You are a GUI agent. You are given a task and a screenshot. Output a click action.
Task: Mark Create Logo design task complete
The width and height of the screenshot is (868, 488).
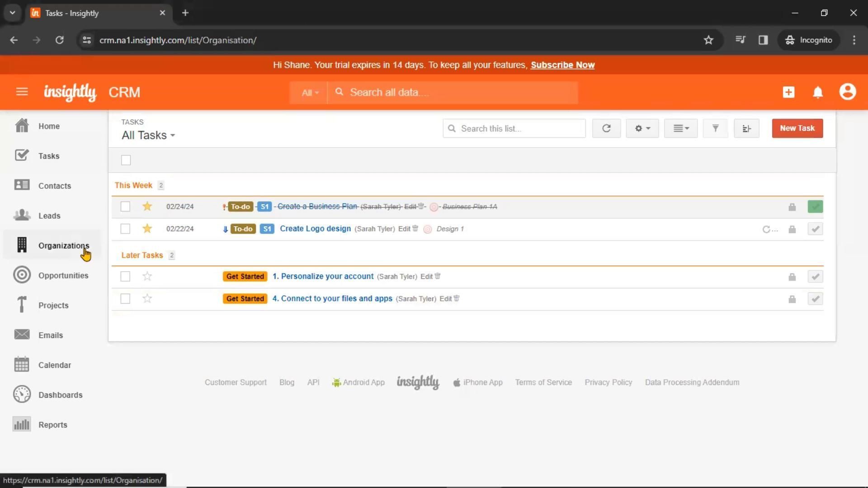[815, 229]
